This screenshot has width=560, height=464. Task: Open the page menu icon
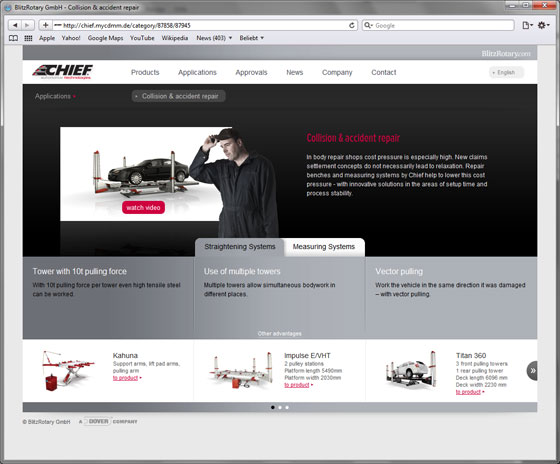[x=528, y=25]
